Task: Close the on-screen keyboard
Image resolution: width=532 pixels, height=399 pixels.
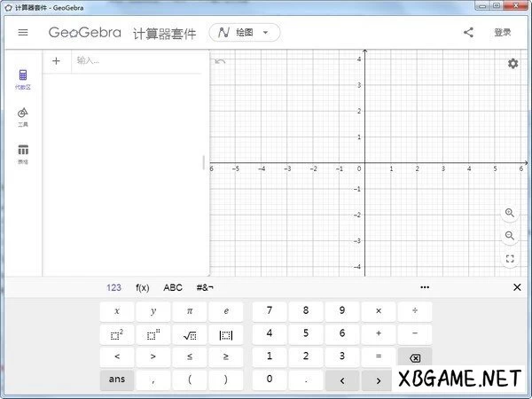Action: click(517, 287)
